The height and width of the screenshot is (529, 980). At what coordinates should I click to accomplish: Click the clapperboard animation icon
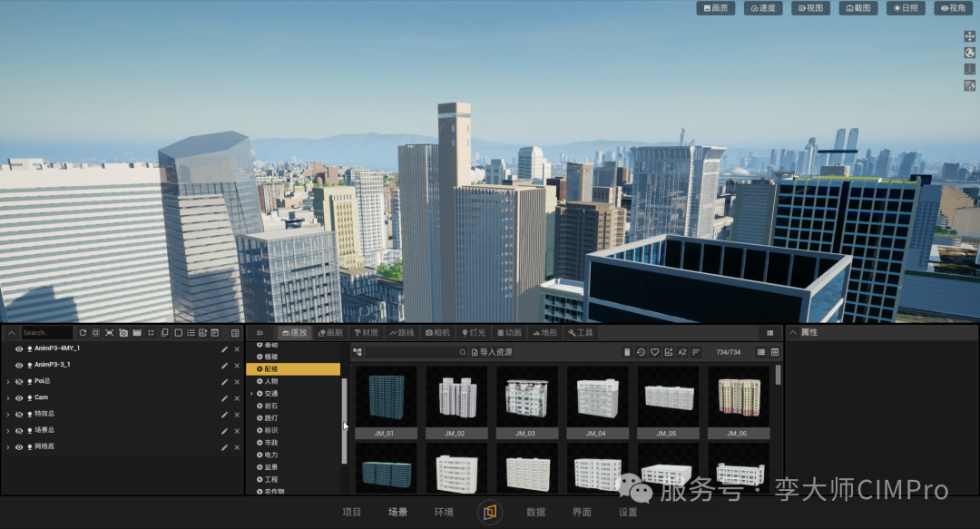click(x=137, y=333)
